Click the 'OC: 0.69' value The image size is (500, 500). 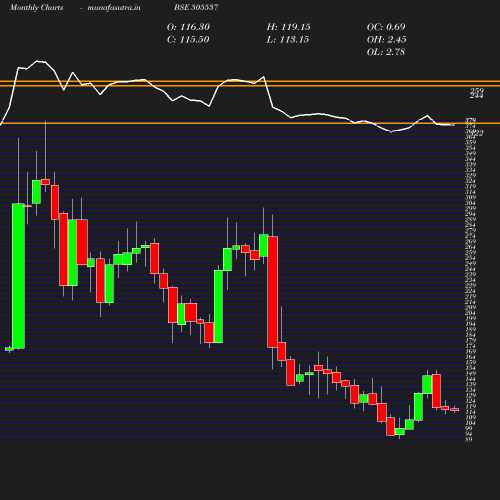pyautogui.click(x=386, y=27)
